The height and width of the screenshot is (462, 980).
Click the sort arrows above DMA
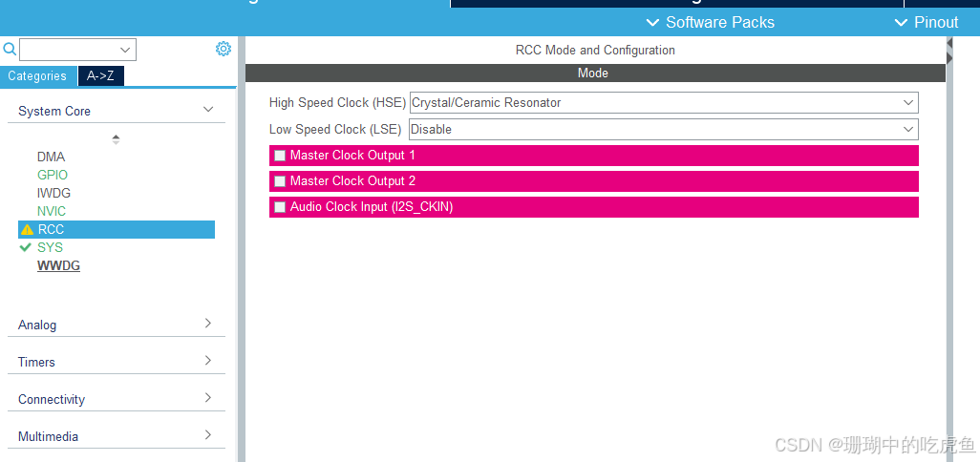116,139
